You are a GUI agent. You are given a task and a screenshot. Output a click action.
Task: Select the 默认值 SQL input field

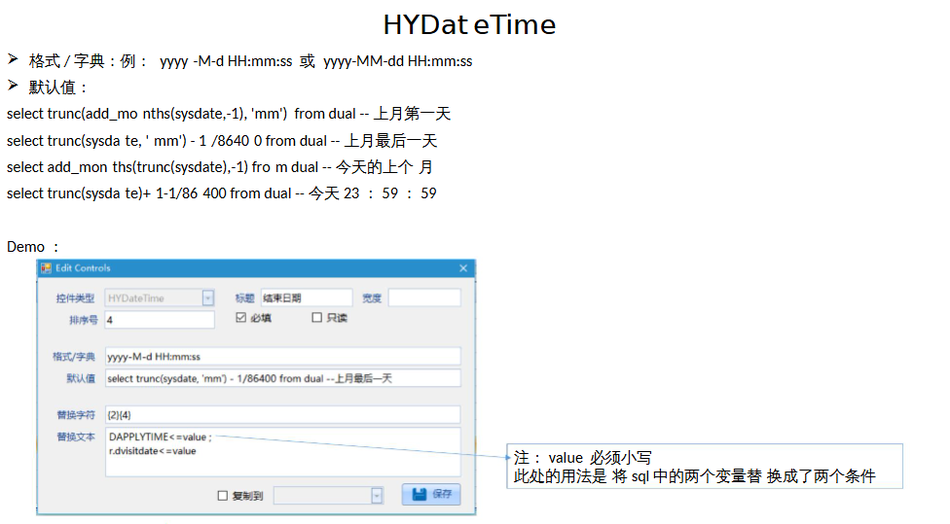[x=282, y=378]
